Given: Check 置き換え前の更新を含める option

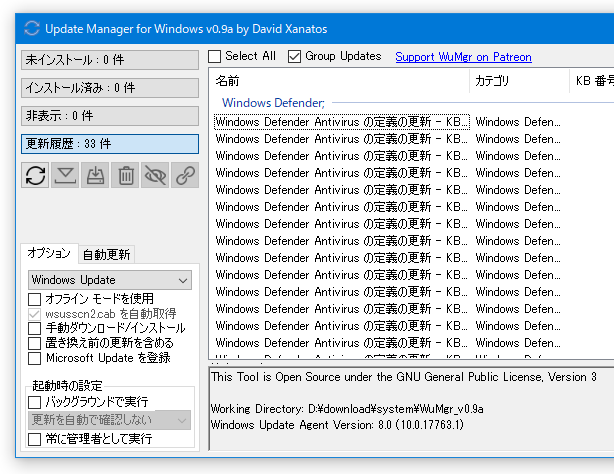Looking at the screenshot, I should click(x=34, y=343).
